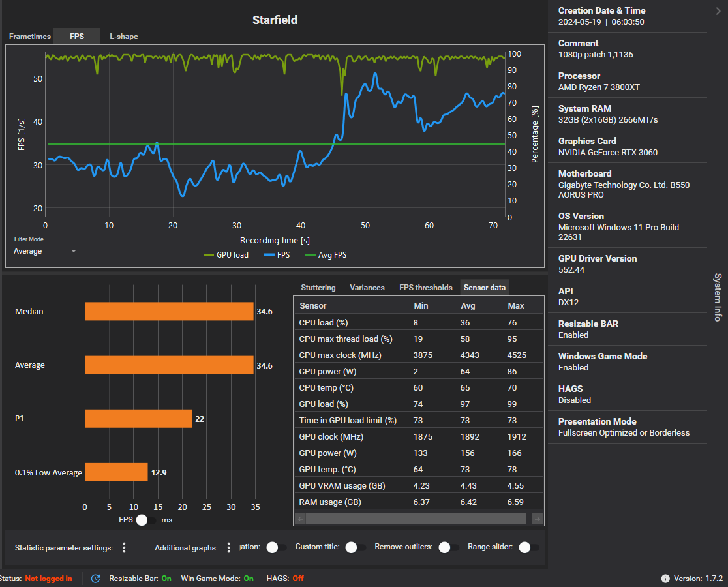Toggle the Custom title switch
728x587 pixels.
(x=356, y=548)
